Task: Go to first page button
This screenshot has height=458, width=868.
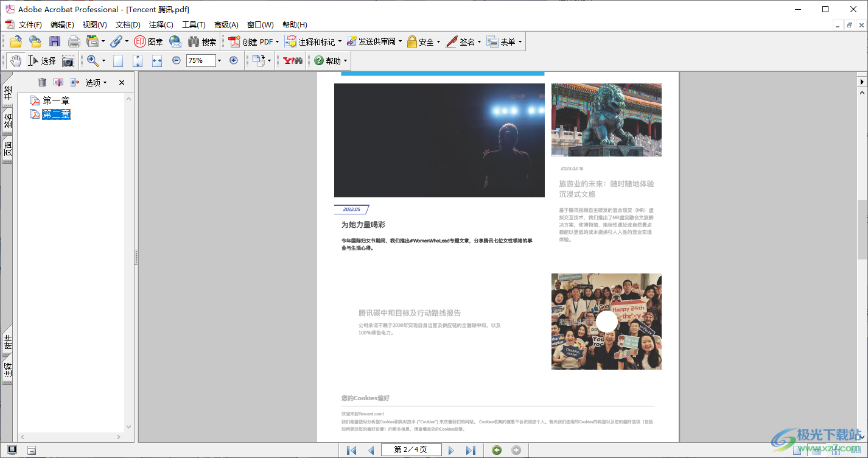Action: [351, 450]
